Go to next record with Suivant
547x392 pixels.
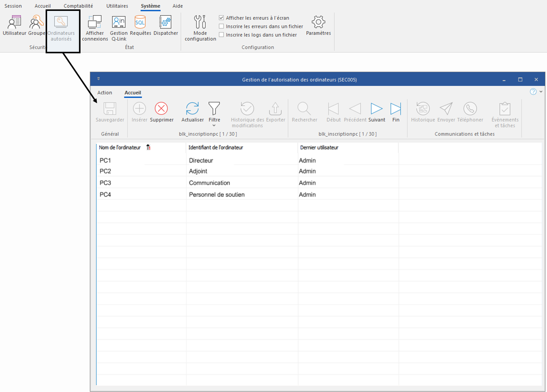(x=377, y=109)
